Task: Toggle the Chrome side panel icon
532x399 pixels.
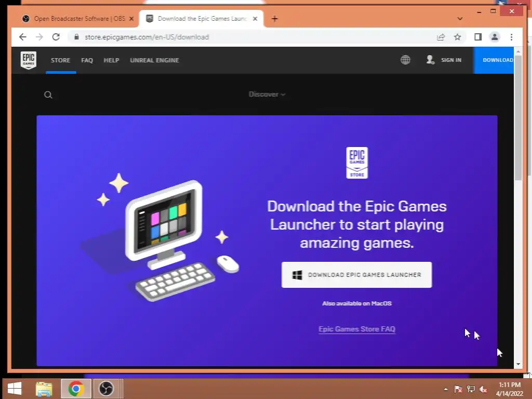Action: click(x=478, y=37)
